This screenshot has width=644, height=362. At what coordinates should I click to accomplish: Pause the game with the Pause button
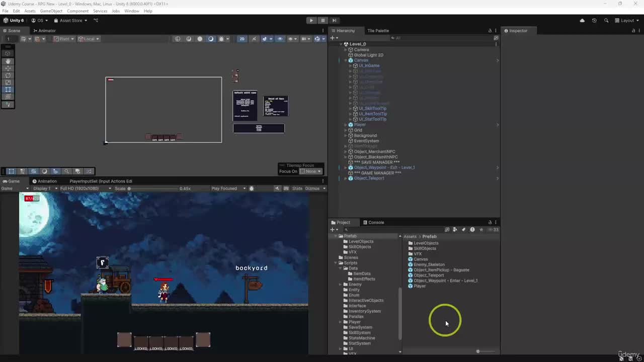[x=323, y=21]
